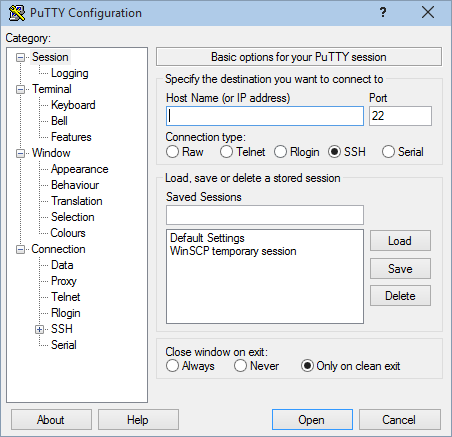This screenshot has height=437, width=452.
Task: Open the Proxy settings category
Action: 64,281
